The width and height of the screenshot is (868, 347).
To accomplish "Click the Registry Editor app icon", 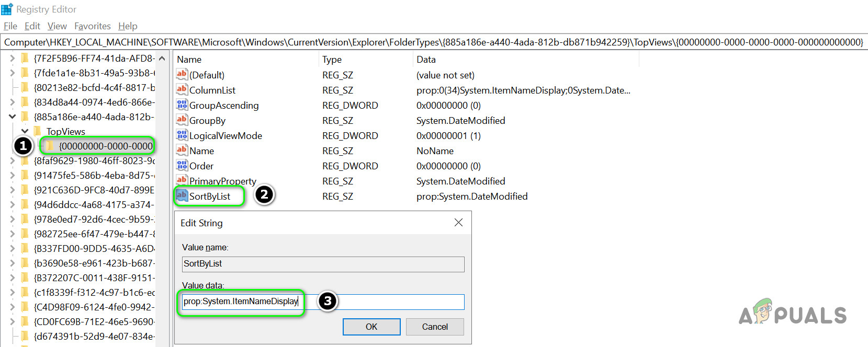I will tap(7, 9).
